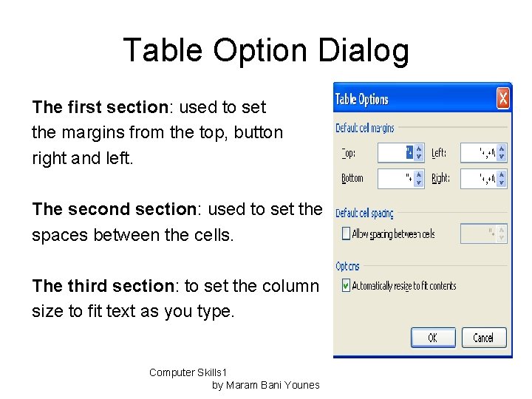Decrease the Left margin down arrow
The width and height of the screenshot is (532, 399).
point(502,157)
